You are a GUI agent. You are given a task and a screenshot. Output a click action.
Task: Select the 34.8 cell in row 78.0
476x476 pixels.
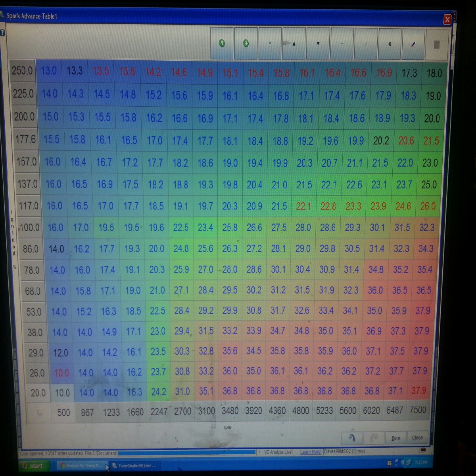[x=376, y=270]
